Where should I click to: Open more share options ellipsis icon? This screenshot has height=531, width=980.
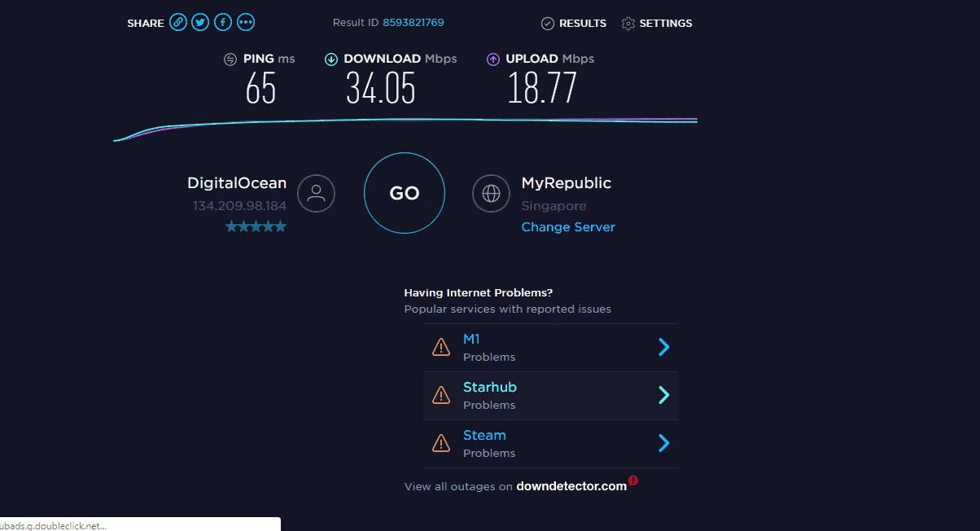246,23
